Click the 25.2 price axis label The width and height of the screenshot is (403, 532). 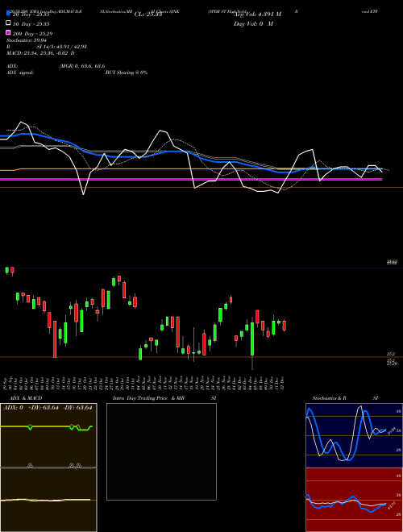391,354
